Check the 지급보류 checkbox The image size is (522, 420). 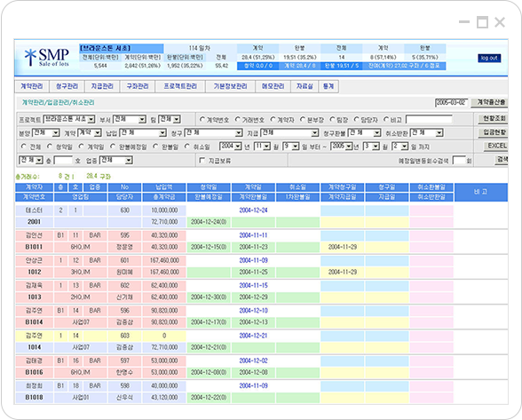click(x=202, y=161)
